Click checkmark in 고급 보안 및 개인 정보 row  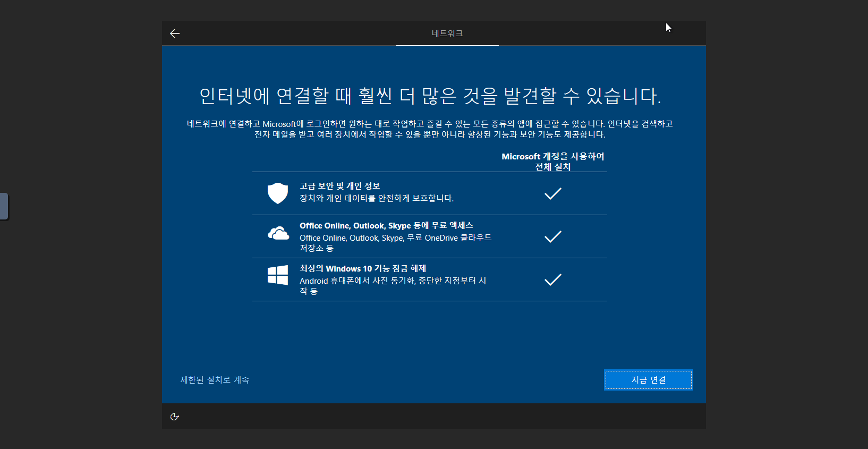pos(553,193)
